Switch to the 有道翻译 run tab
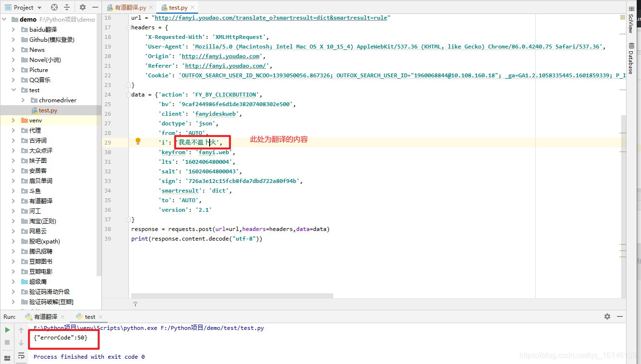Screen dimensions: 641x364 click(x=45, y=317)
